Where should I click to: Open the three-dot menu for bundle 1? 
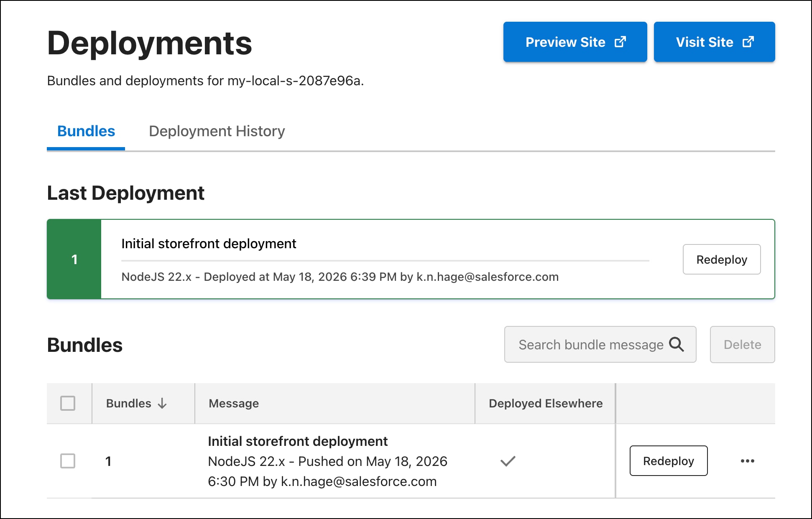point(747,461)
